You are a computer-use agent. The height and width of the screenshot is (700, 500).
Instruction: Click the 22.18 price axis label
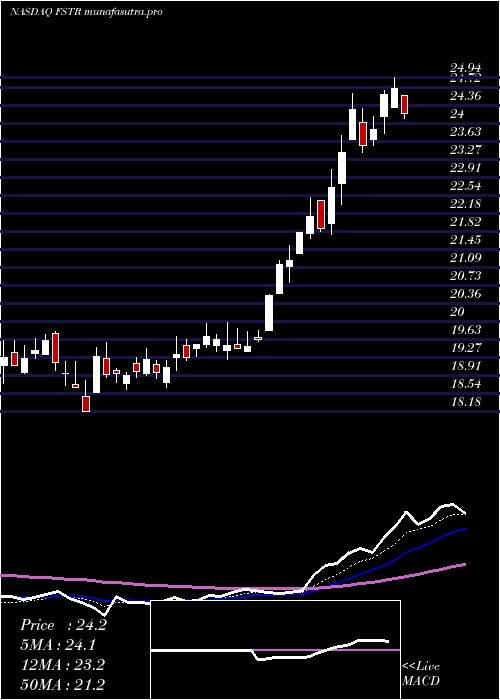coord(465,204)
